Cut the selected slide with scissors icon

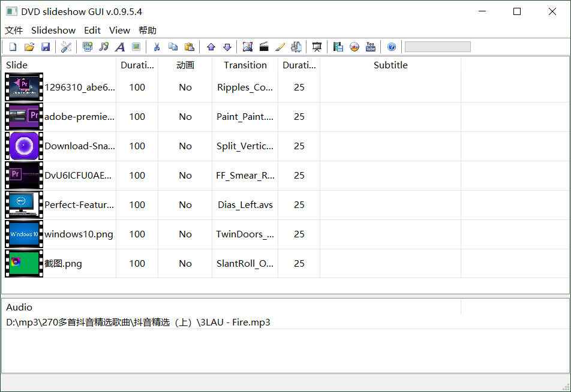[155, 46]
